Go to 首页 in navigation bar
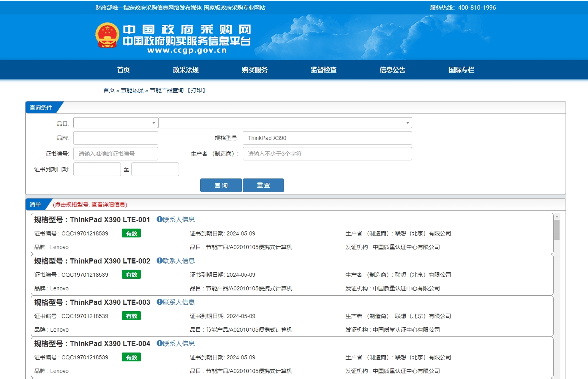The height and width of the screenshot is (379, 588). (x=123, y=70)
